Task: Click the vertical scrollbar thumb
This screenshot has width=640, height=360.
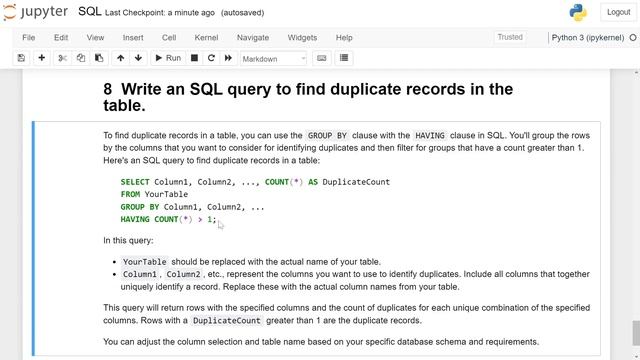Action: [636, 333]
